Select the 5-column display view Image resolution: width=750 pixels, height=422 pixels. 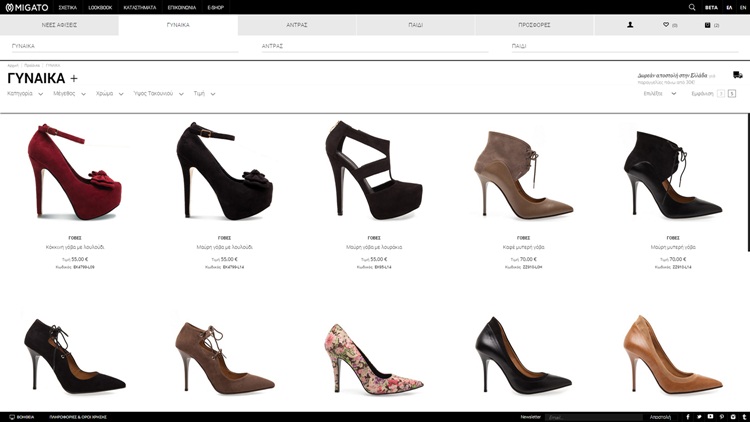point(732,93)
